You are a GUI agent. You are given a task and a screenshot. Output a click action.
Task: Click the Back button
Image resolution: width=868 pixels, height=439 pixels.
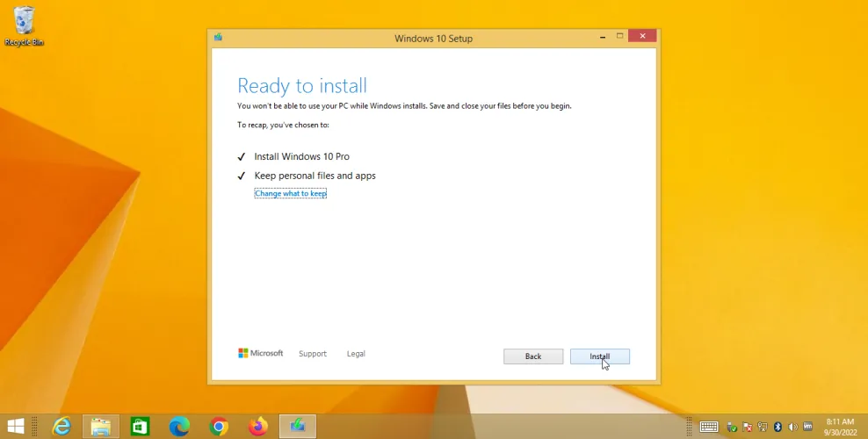click(532, 356)
